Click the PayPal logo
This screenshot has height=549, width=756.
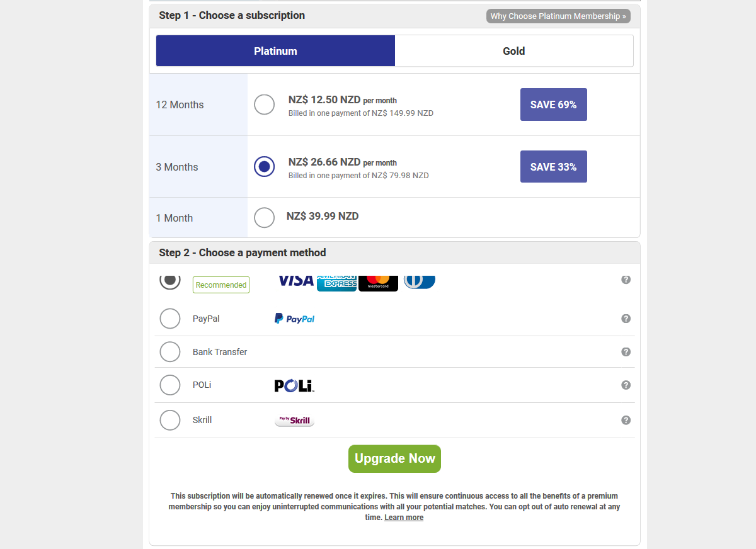coord(294,318)
